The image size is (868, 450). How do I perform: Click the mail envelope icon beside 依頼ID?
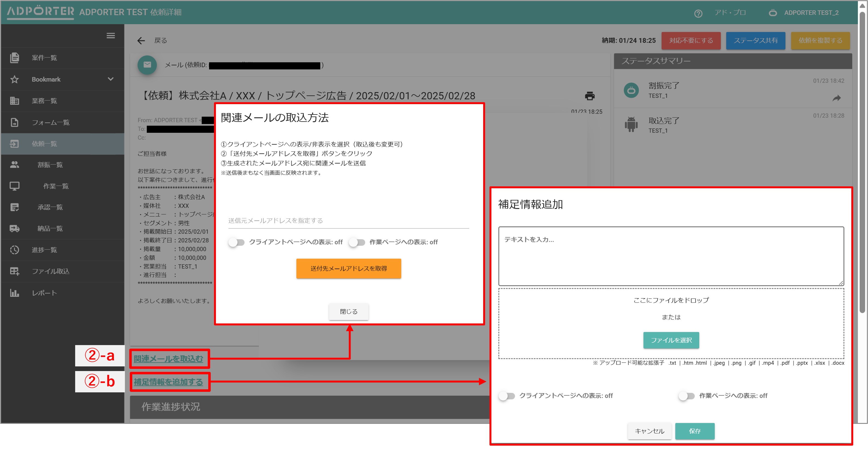click(147, 65)
